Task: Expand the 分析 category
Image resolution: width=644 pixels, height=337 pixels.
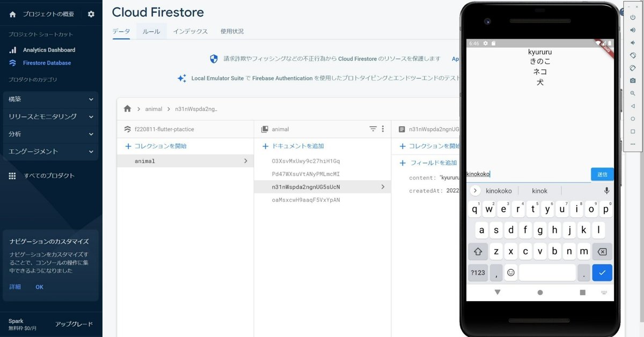Action: coord(51,134)
